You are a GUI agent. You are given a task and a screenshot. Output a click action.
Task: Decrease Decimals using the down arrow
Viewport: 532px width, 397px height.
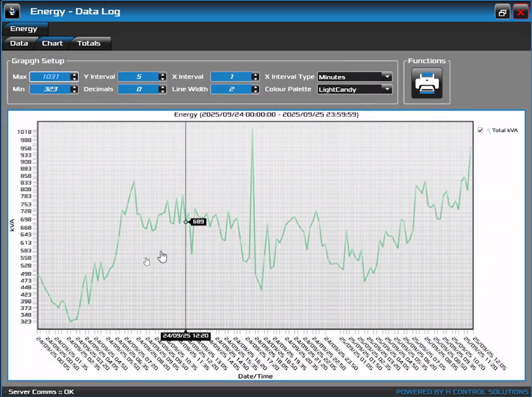pos(163,91)
